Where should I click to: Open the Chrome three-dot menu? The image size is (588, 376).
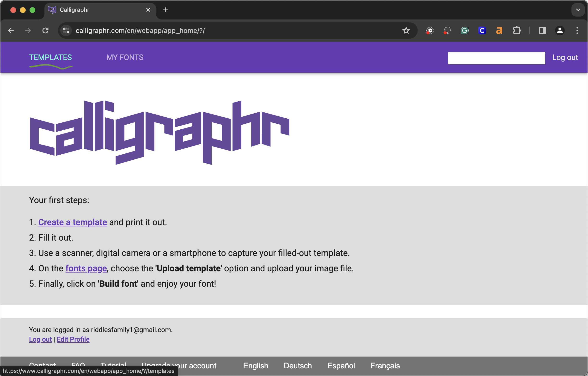tap(577, 30)
